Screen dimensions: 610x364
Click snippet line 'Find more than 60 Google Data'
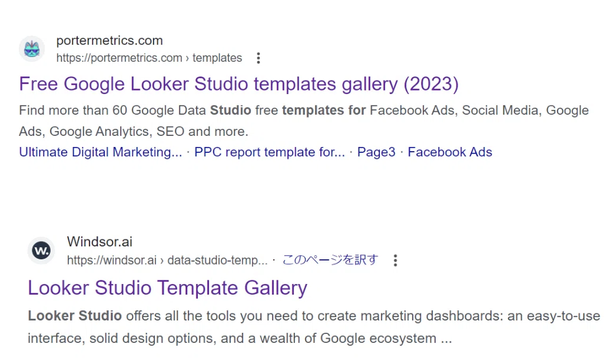[112, 111]
